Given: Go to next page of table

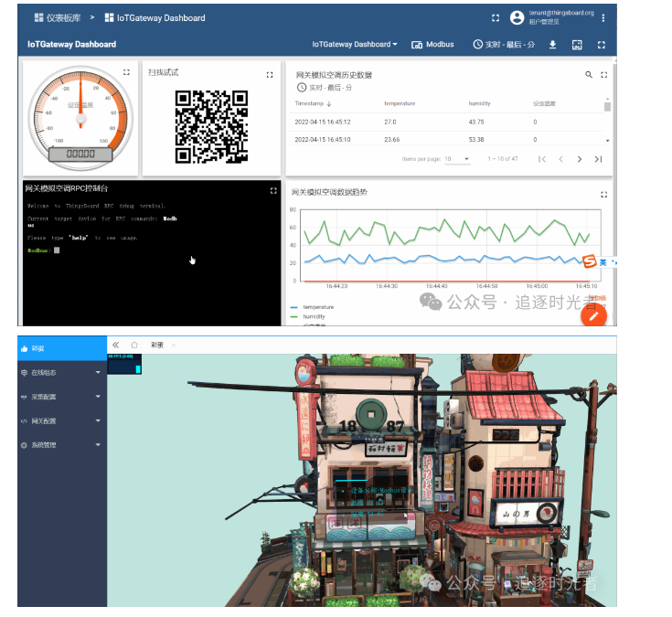Looking at the screenshot, I should 580,159.
